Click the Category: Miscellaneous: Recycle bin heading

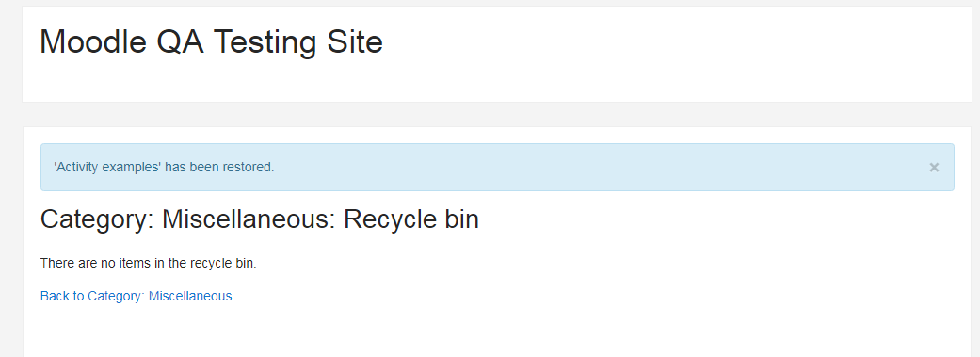(260, 219)
